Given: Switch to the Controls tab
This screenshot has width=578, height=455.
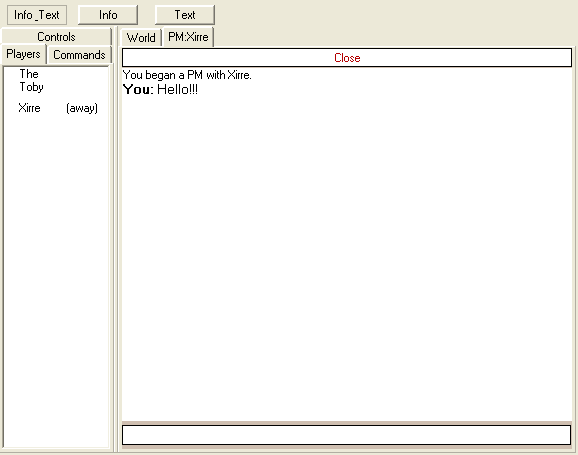Looking at the screenshot, I should [x=56, y=37].
